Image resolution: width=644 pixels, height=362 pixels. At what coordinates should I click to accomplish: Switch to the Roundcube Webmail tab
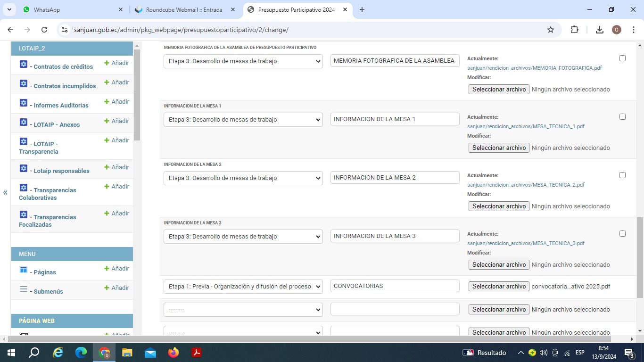[x=184, y=9]
